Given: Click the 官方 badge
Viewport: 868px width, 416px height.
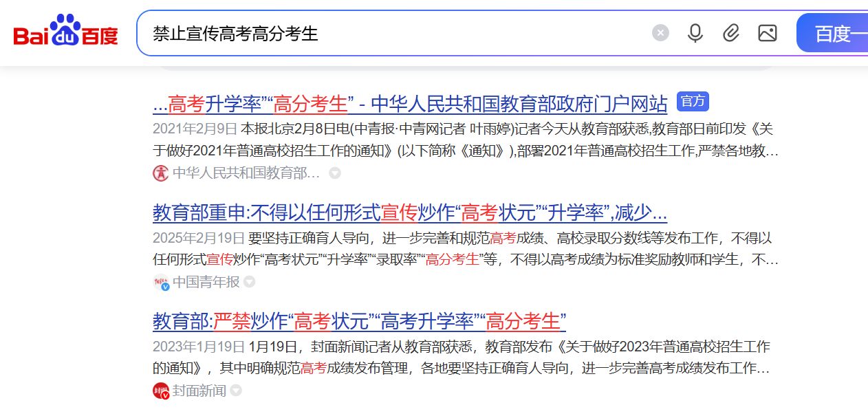Looking at the screenshot, I should pos(693,102).
